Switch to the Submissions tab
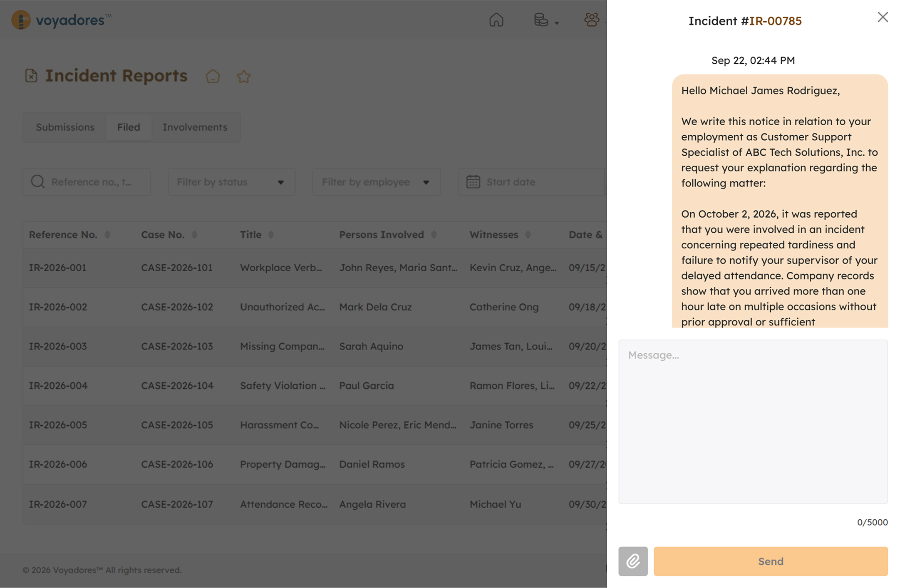The image size is (900, 588). [65, 127]
